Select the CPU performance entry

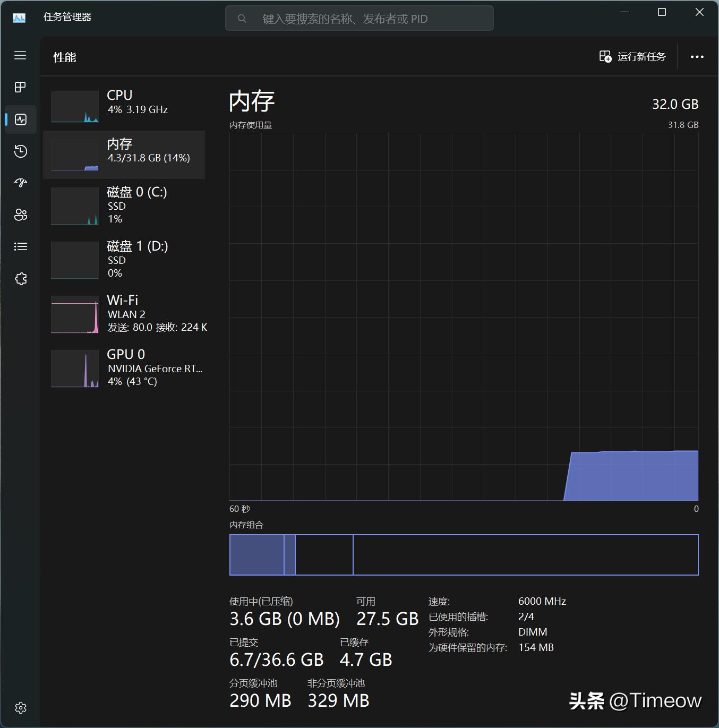pyautogui.click(x=125, y=104)
